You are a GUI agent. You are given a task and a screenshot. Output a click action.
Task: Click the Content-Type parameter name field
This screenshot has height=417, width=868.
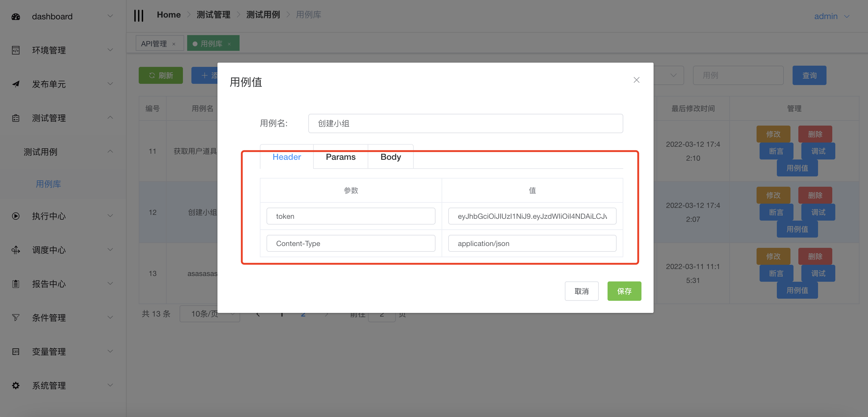350,243
